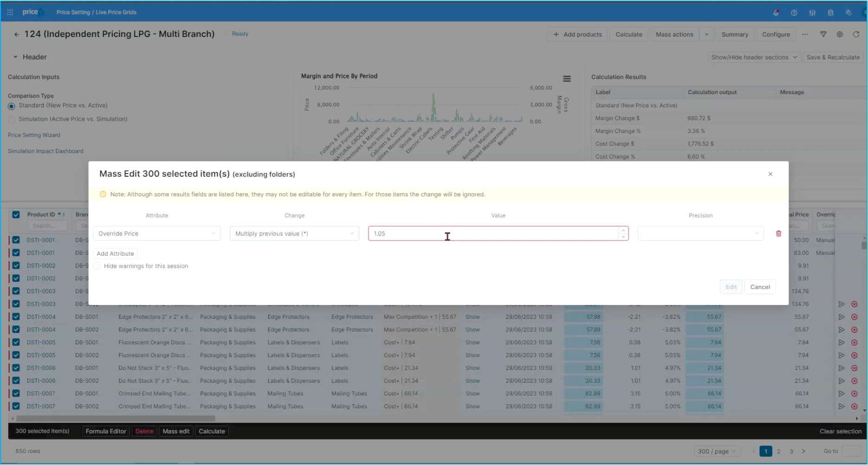Open the app launcher grid icon
The image size is (868, 465).
tap(10, 12)
